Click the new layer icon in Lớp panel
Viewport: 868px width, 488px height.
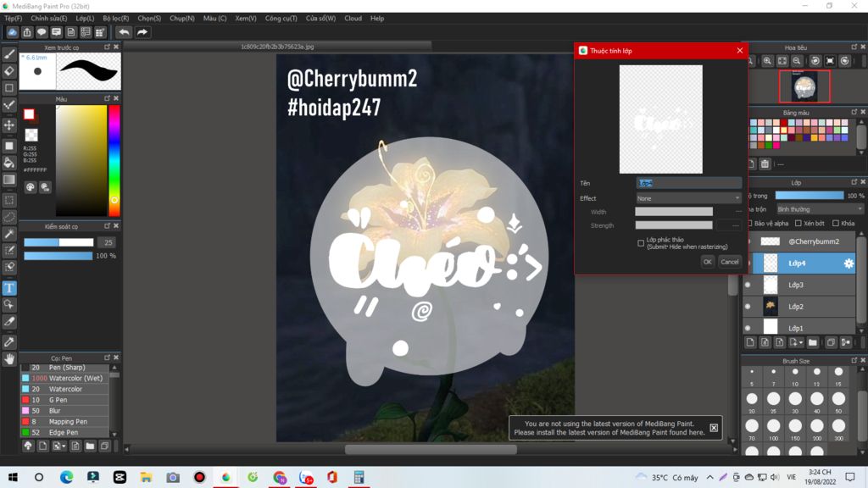point(750,342)
